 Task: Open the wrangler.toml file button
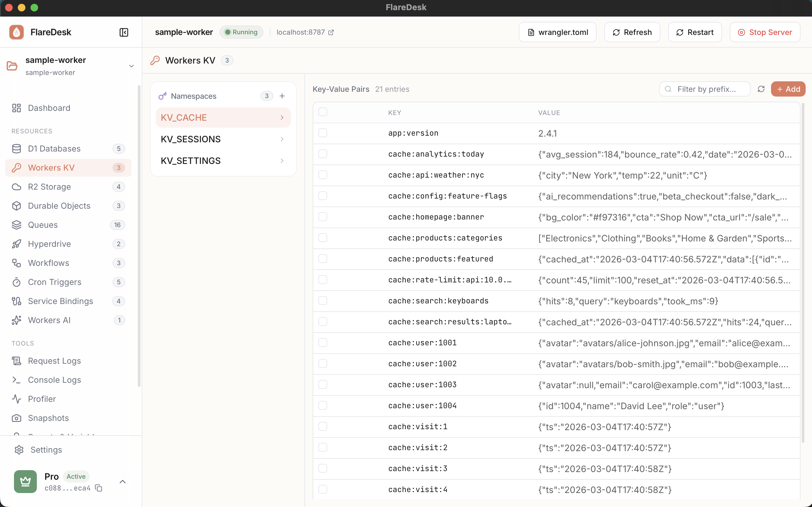[557, 32]
